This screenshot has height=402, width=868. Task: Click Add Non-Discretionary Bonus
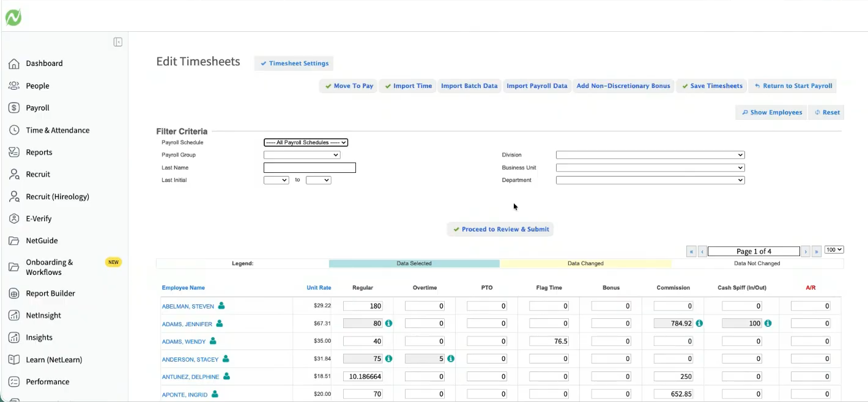[x=623, y=86]
